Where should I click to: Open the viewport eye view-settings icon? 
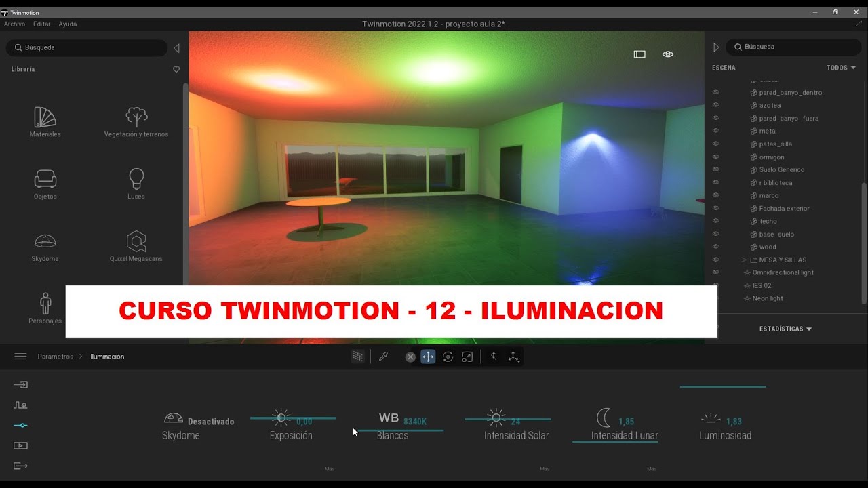668,54
